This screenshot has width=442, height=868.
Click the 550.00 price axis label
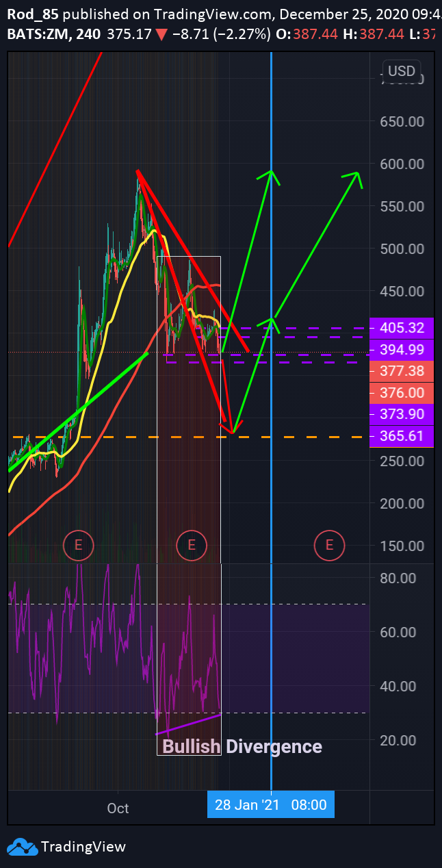402,207
